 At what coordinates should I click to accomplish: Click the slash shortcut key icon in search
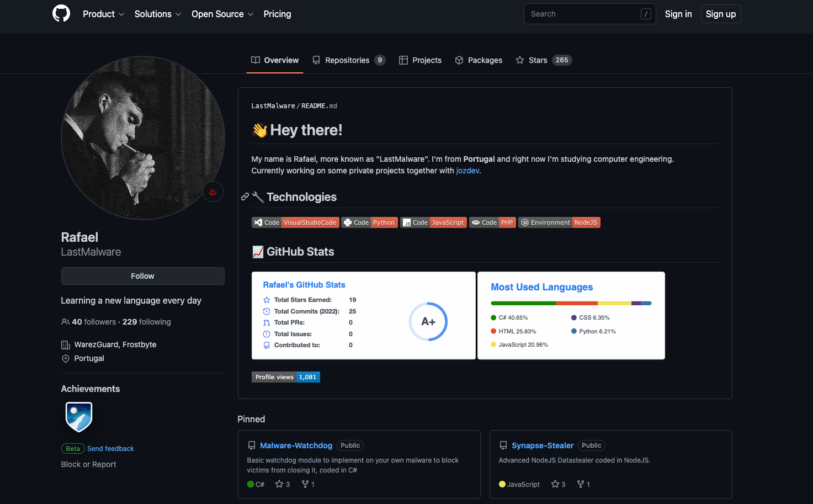click(x=646, y=14)
